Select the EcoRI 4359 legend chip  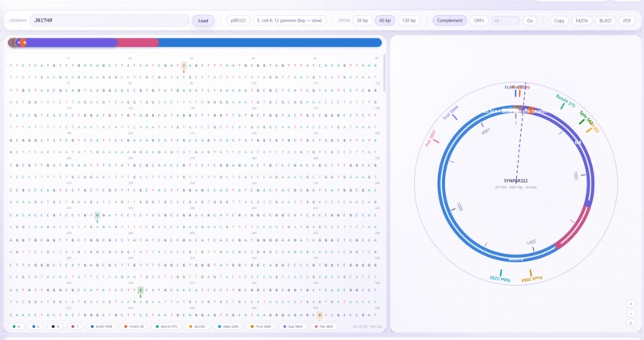click(101, 326)
